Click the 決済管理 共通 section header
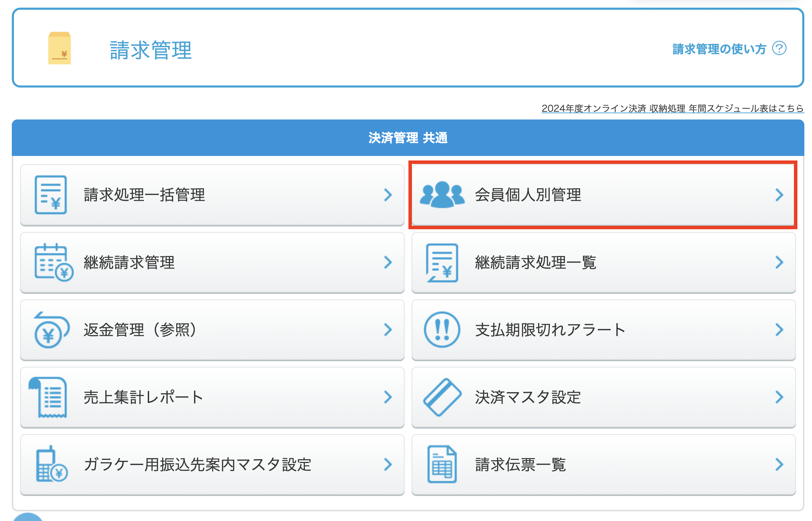The image size is (812, 521). [408, 138]
